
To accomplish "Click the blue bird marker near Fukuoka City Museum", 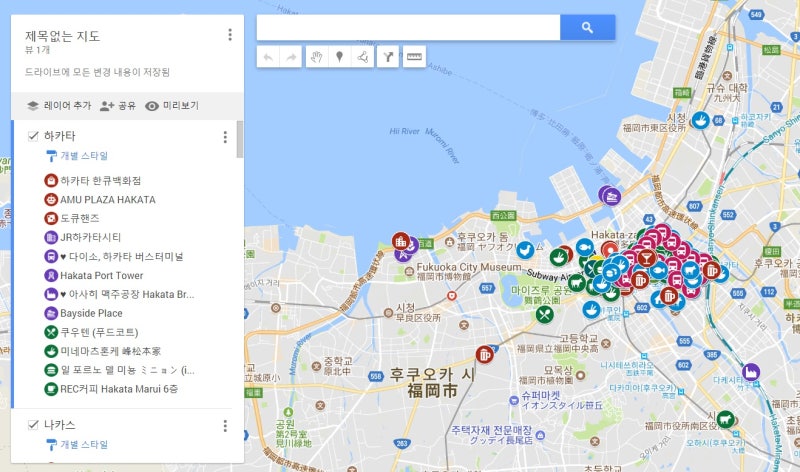I will pos(525,250).
